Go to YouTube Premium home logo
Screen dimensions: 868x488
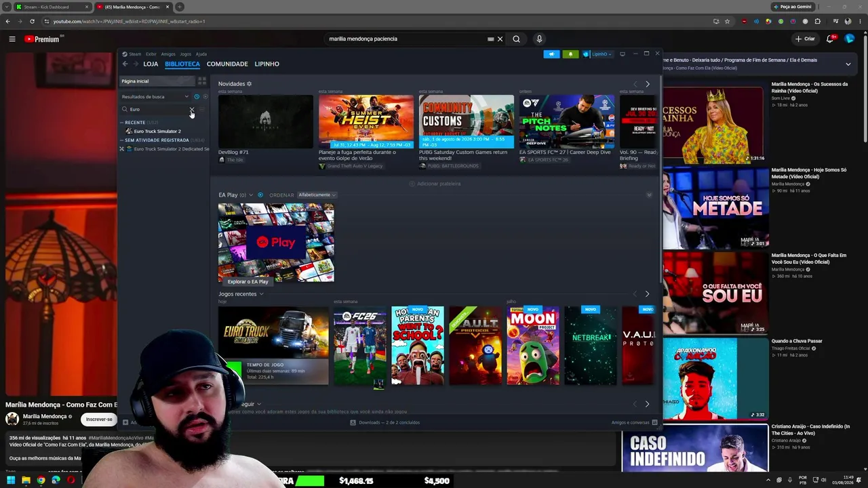42,39
